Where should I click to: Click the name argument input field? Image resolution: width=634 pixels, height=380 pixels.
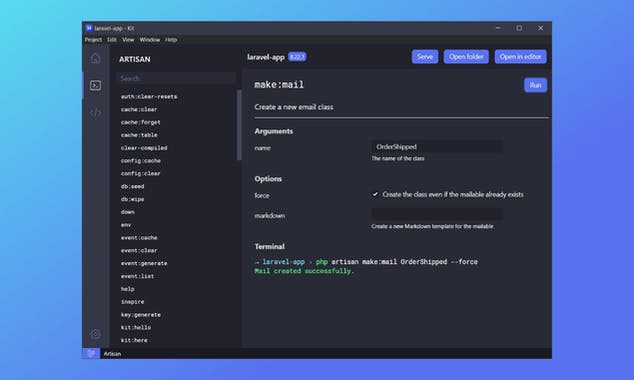pos(437,147)
